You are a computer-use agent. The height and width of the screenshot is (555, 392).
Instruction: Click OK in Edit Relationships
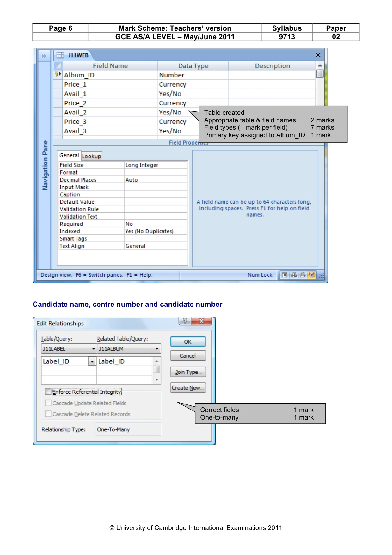(188, 342)
